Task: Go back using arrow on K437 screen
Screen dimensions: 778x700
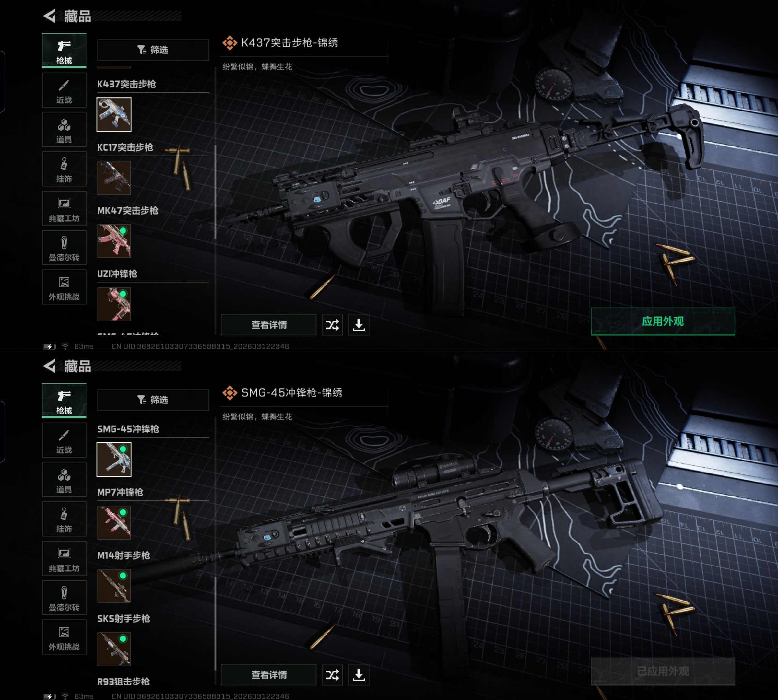Action: pyautogui.click(x=50, y=16)
